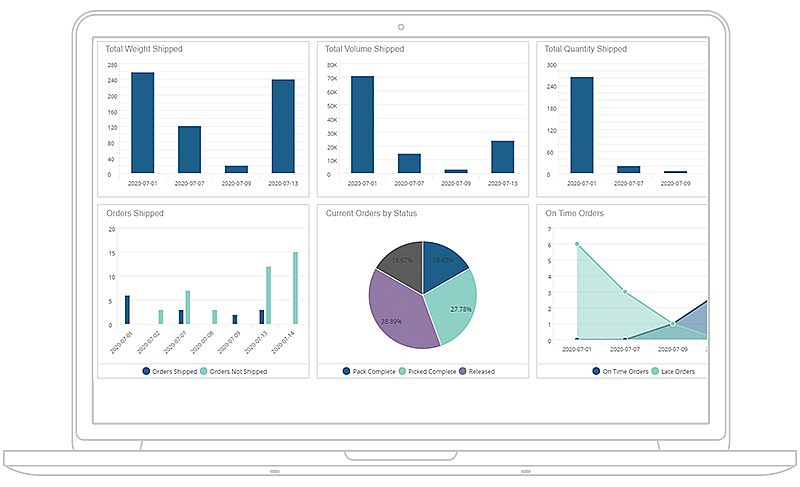Select the 2020-07-07 Total Volume Shipped bar
Image resolution: width=800 pixels, height=487 pixels.
(409, 164)
